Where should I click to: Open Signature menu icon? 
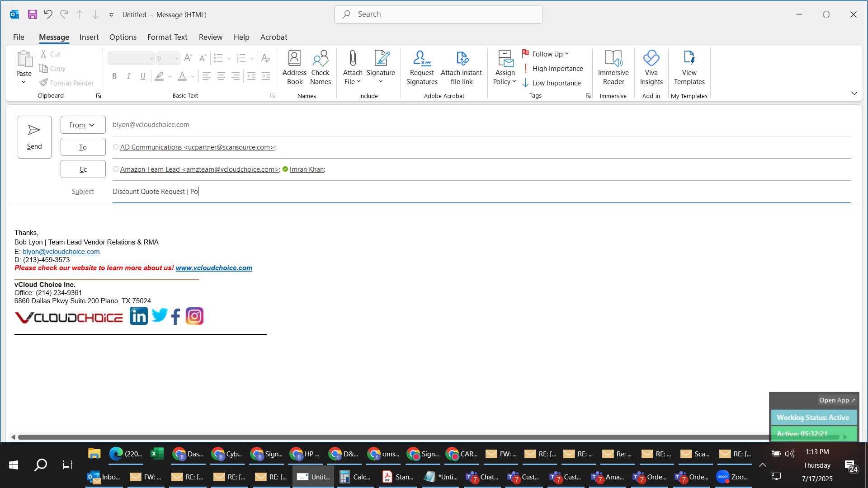(x=381, y=68)
